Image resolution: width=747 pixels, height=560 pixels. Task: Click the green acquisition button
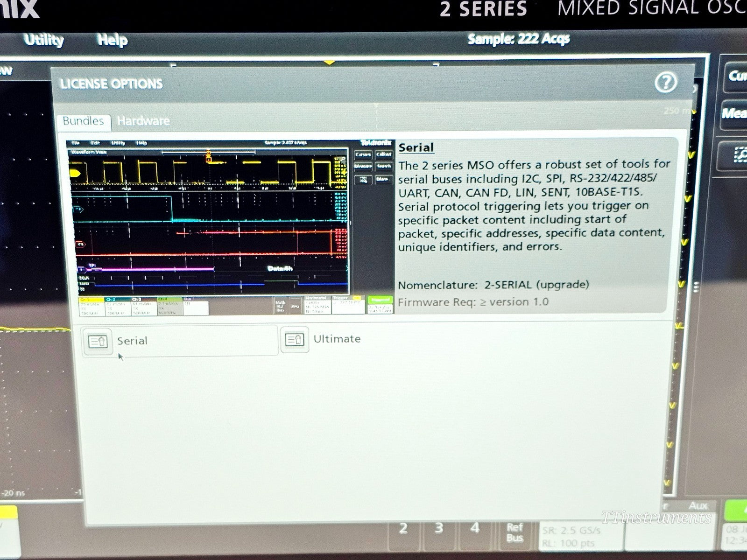(x=736, y=511)
